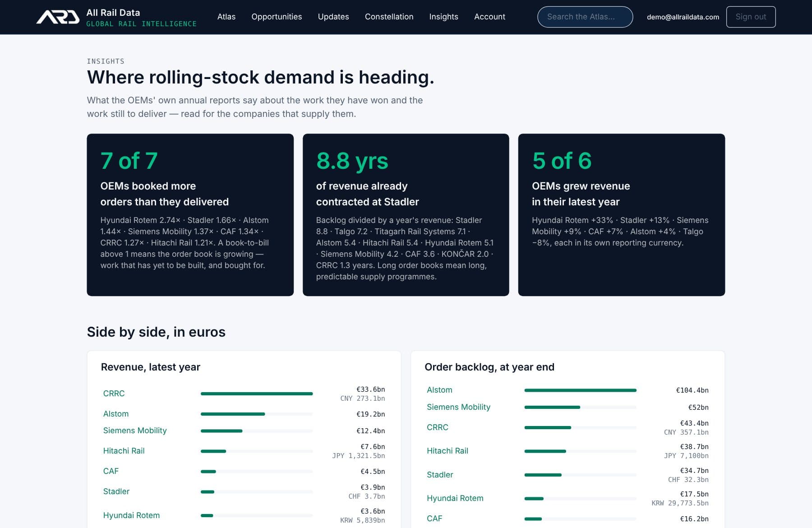
Task: Click the CRRC revenue progress bar
Action: (x=257, y=394)
